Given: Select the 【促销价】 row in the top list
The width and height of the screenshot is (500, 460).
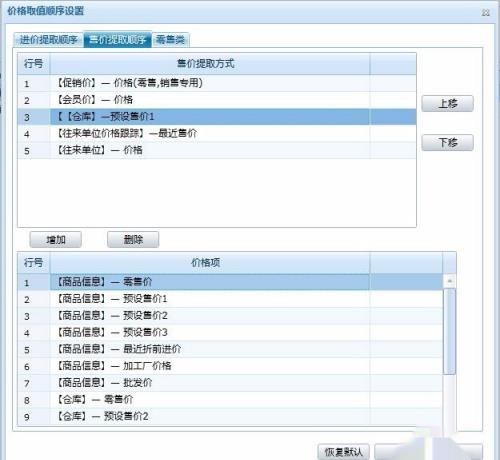Looking at the screenshot, I should 217,83.
